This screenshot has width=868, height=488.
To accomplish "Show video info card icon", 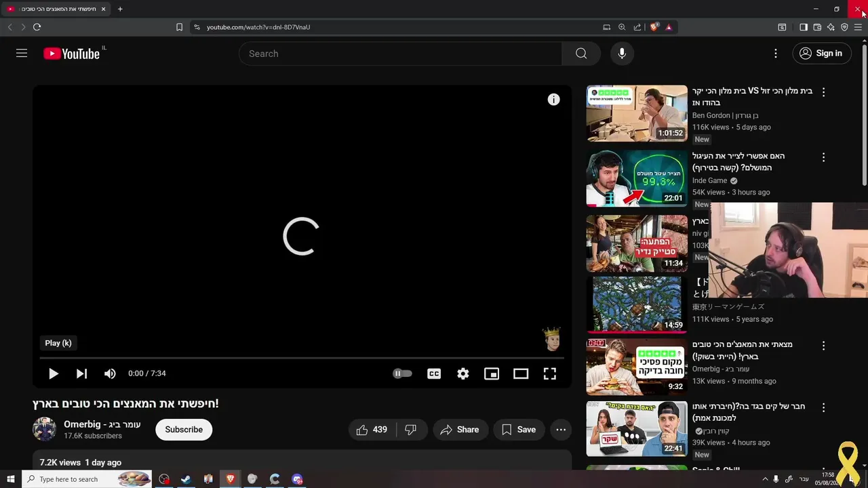I will [x=554, y=100].
